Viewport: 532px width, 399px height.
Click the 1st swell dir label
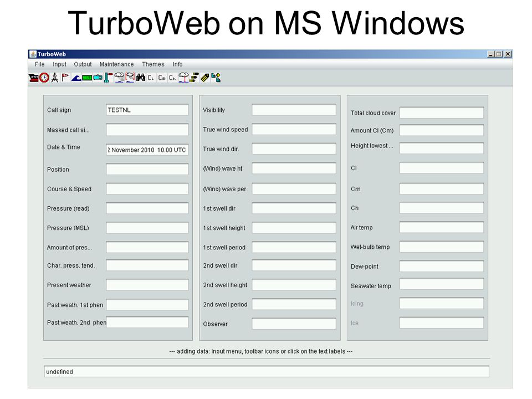point(219,209)
